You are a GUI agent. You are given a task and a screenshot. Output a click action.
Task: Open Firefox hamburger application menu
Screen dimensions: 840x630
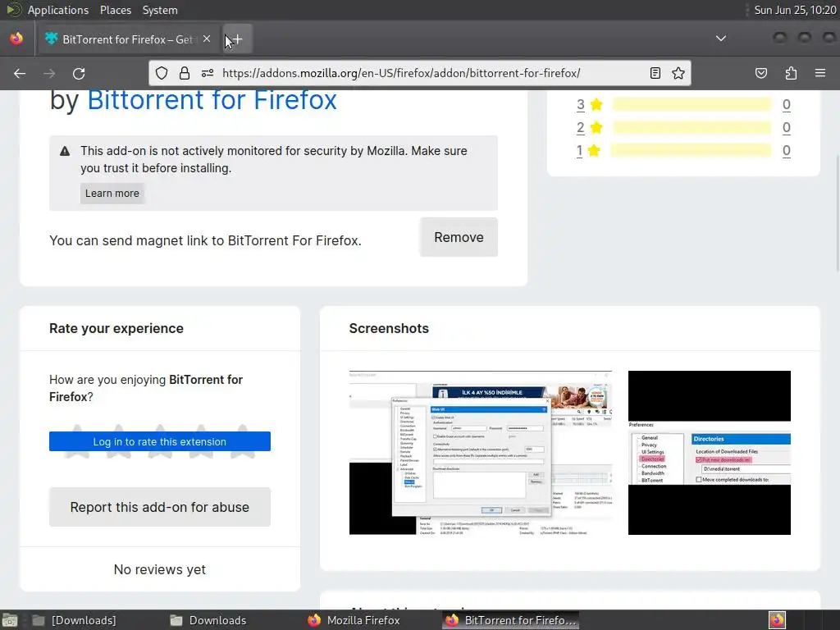tap(820, 73)
